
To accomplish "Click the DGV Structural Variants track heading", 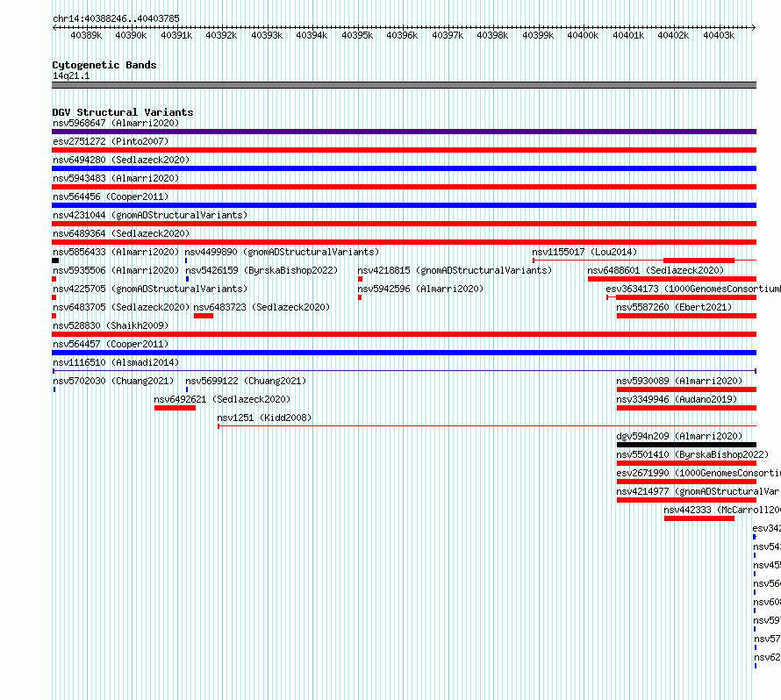I will point(123,112).
